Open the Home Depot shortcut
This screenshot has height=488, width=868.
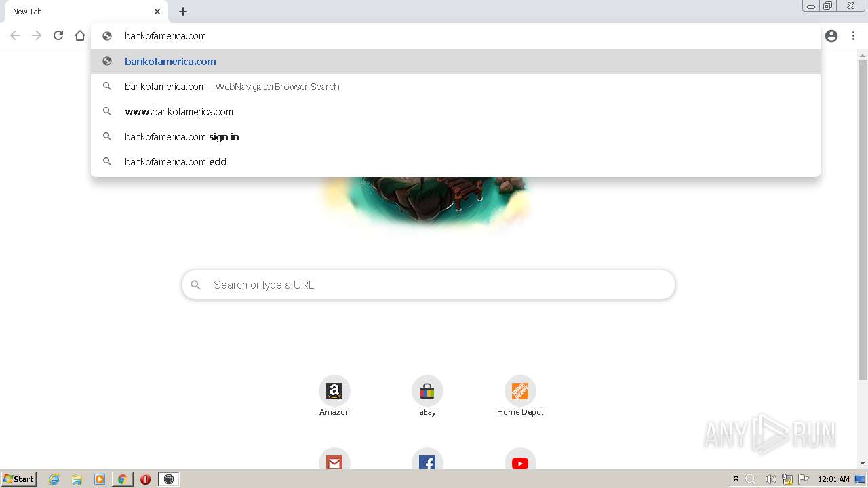click(520, 391)
